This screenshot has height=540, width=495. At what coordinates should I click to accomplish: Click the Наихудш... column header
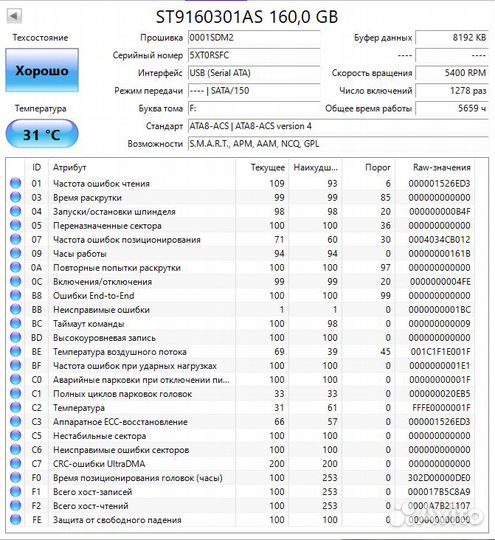tap(315, 167)
